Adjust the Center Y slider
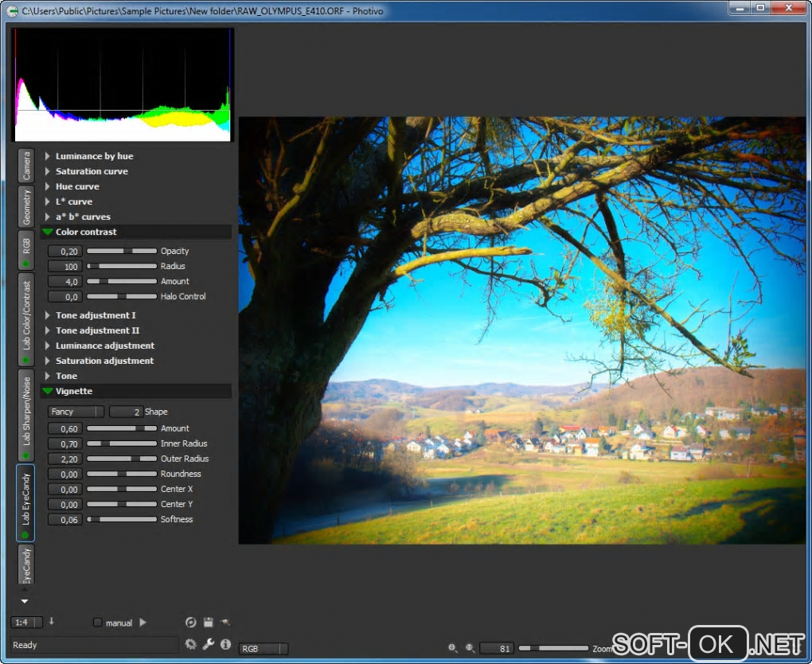This screenshot has width=812, height=664. click(122, 504)
